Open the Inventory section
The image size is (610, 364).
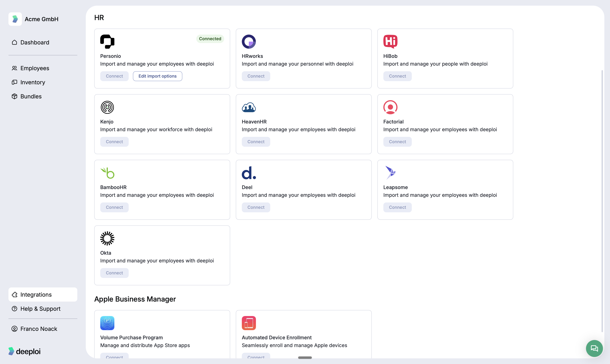coord(43,82)
